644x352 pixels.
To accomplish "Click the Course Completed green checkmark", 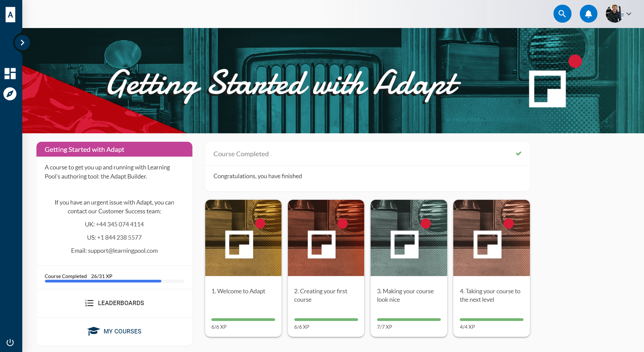I will 518,154.
